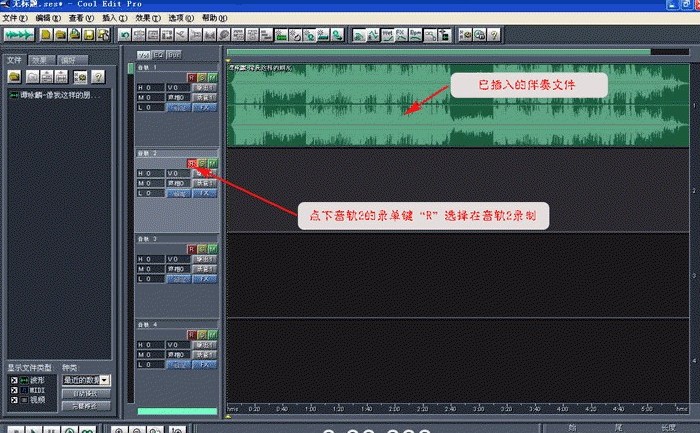Click the vertical scrollbar beside the track controls
700x433 pixels.
coord(130,232)
